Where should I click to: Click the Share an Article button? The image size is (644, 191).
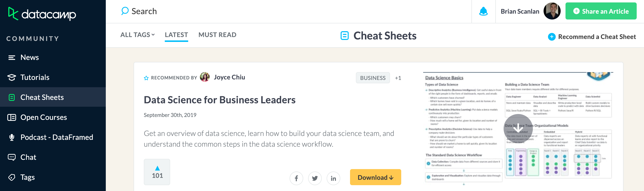601,11
